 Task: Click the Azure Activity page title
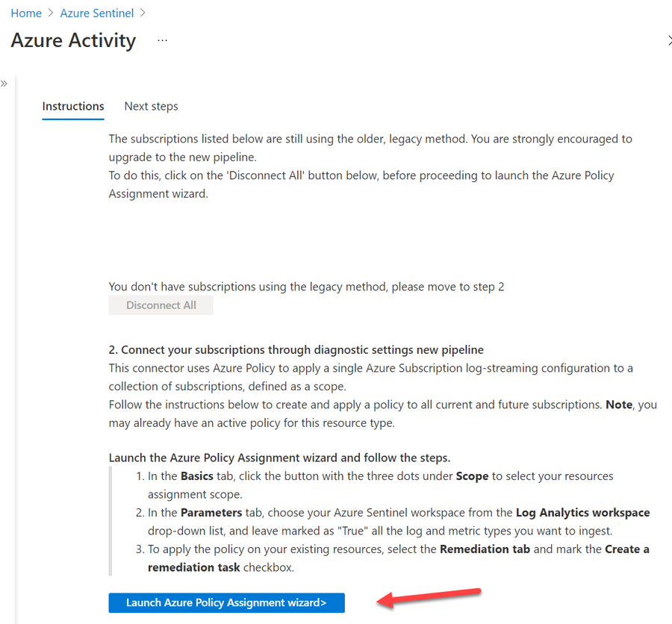pyautogui.click(x=72, y=40)
